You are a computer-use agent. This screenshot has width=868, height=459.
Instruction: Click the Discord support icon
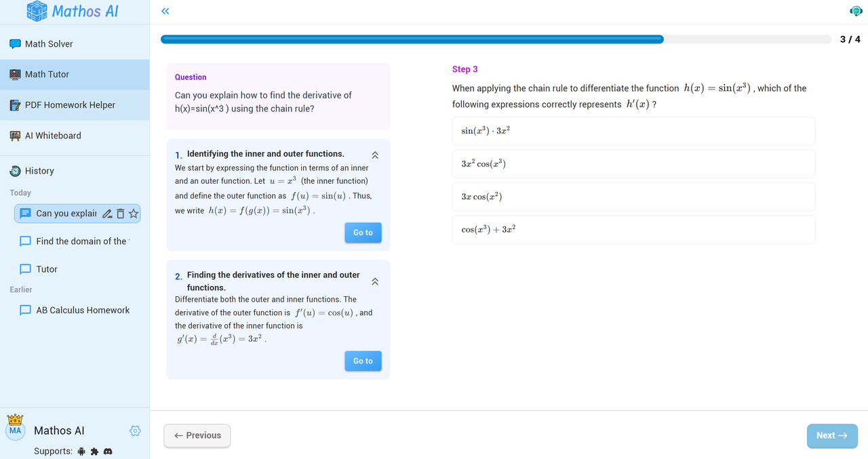[108, 451]
